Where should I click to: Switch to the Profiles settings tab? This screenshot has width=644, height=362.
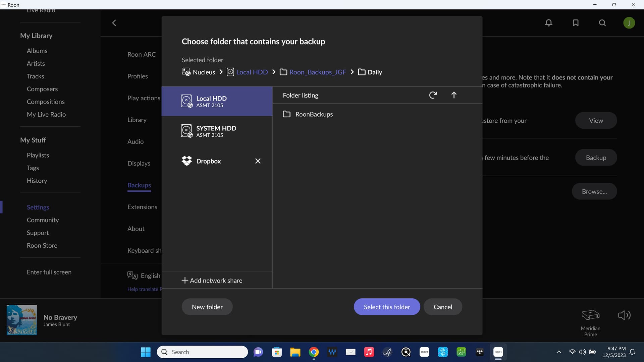pyautogui.click(x=138, y=76)
